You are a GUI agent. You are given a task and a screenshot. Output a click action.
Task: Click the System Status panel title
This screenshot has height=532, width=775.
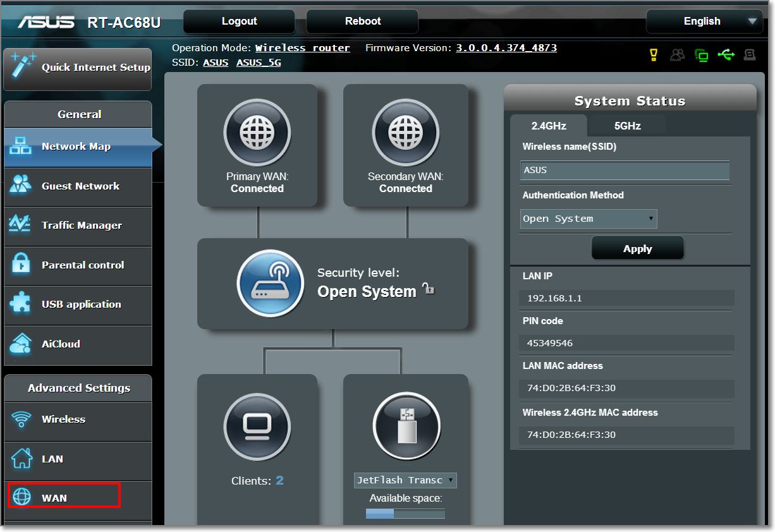[x=630, y=101]
